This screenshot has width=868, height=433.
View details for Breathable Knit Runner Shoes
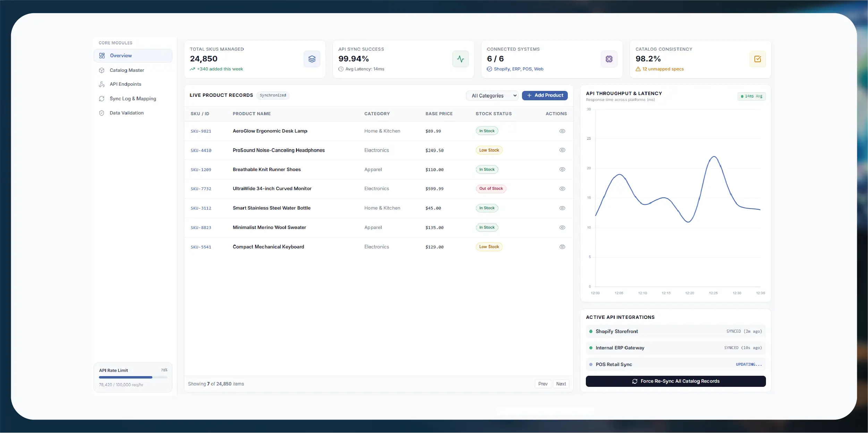[x=563, y=170]
